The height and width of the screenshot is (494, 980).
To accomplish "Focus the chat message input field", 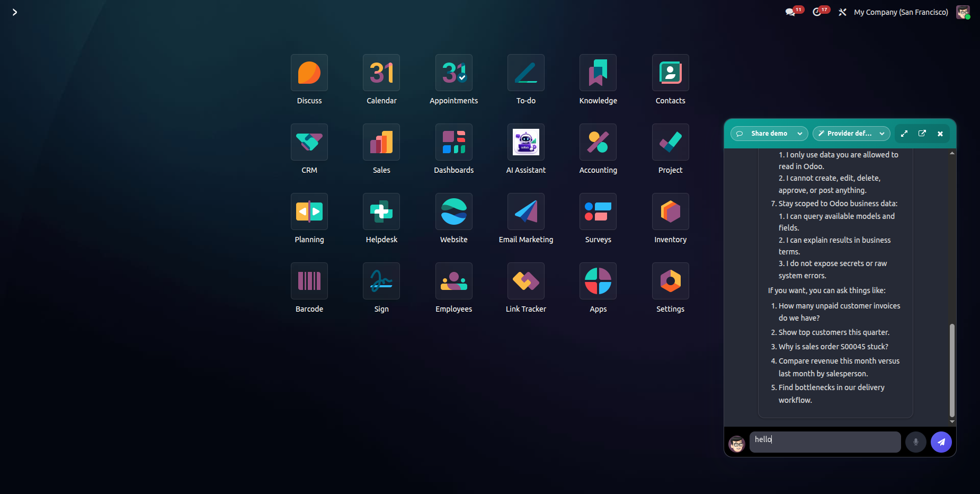I will [825, 442].
